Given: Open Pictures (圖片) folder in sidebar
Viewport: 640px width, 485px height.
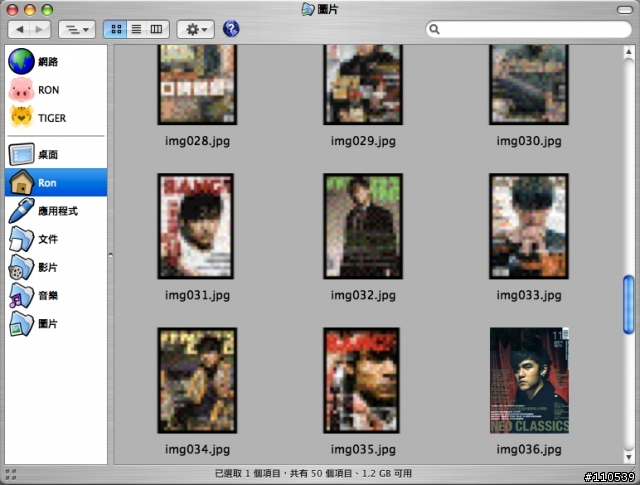Looking at the screenshot, I should [56, 324].
